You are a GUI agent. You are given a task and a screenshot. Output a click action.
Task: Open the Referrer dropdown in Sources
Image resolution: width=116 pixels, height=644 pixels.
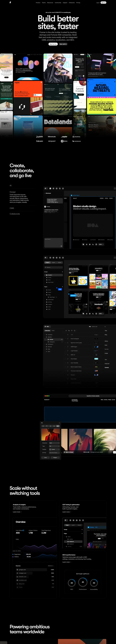(x=51, y=566)
